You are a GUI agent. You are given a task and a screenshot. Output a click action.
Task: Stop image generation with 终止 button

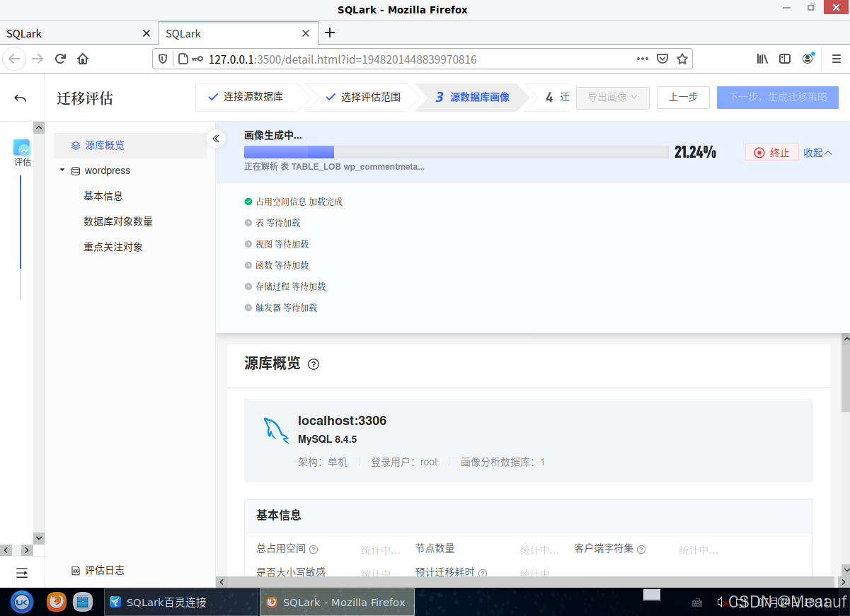pos(772,153)
